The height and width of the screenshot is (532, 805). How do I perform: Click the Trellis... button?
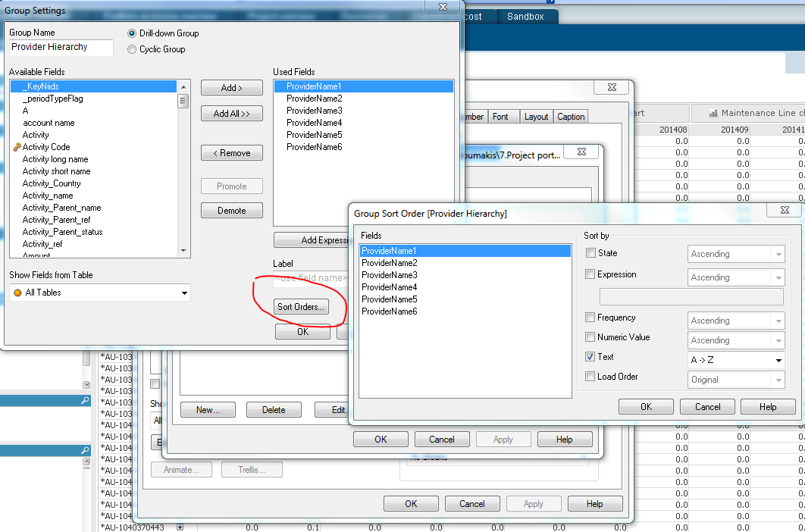(x=252, y=470)
